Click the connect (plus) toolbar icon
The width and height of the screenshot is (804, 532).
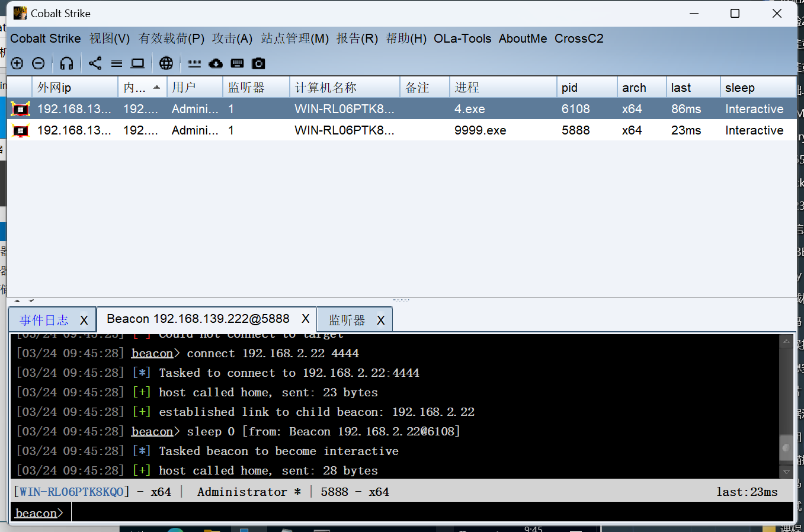point(17,63)
